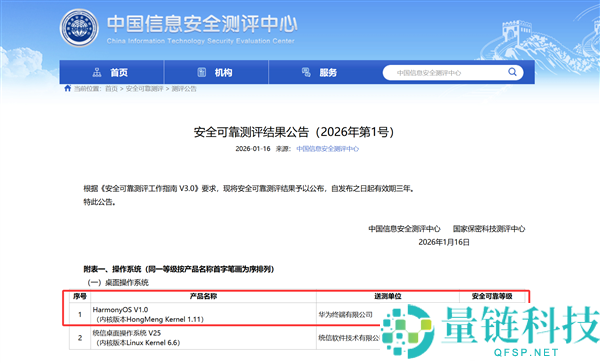Go to 首页 via breadcrumb link

111,89
